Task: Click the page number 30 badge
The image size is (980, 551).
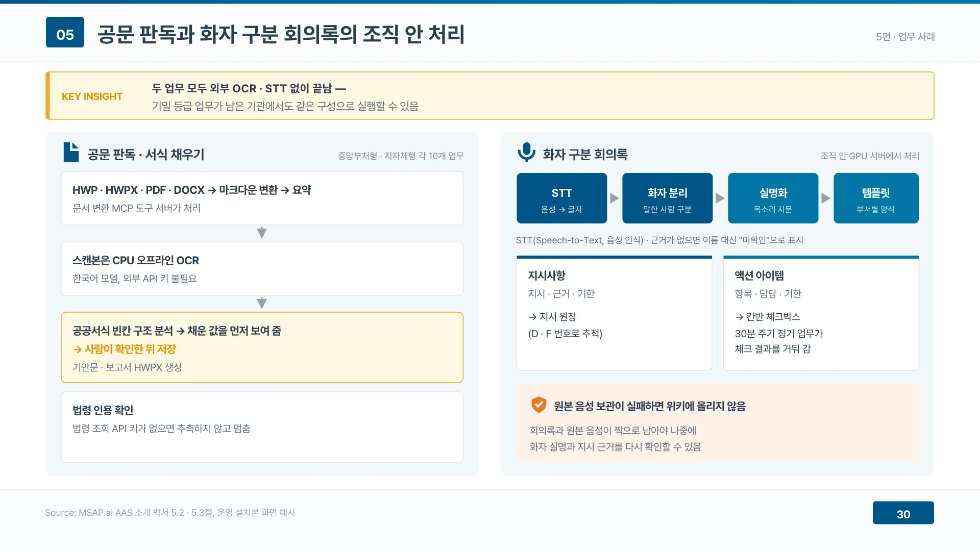Action: coord(903,513)
